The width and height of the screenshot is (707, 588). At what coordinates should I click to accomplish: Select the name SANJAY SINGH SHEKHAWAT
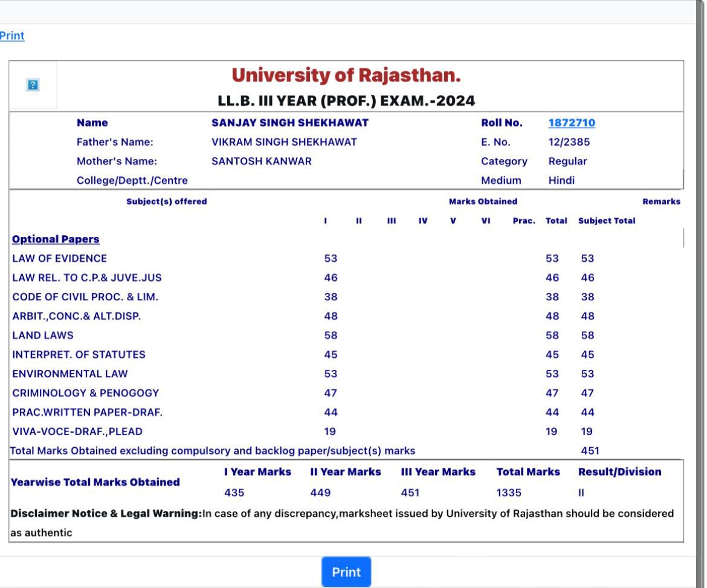(290, 123)
